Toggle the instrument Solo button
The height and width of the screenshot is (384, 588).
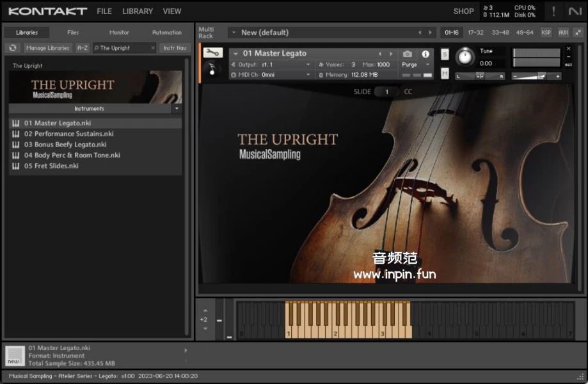click(445, 55)
